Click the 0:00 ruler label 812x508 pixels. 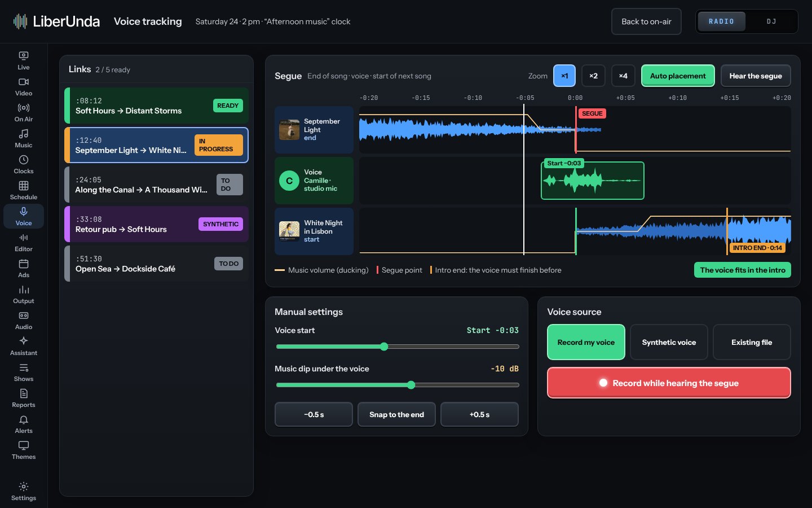(x=575, y=98)
